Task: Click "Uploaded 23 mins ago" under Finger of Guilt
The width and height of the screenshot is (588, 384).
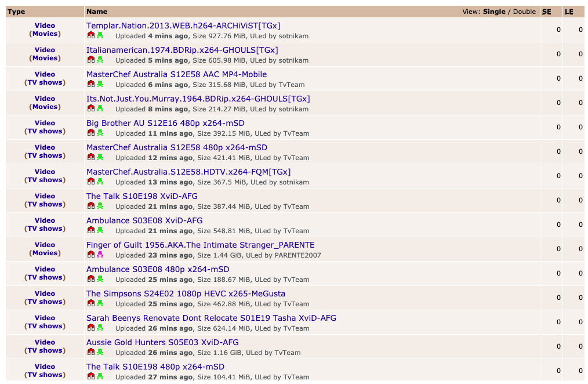Action: click(154, 255)
